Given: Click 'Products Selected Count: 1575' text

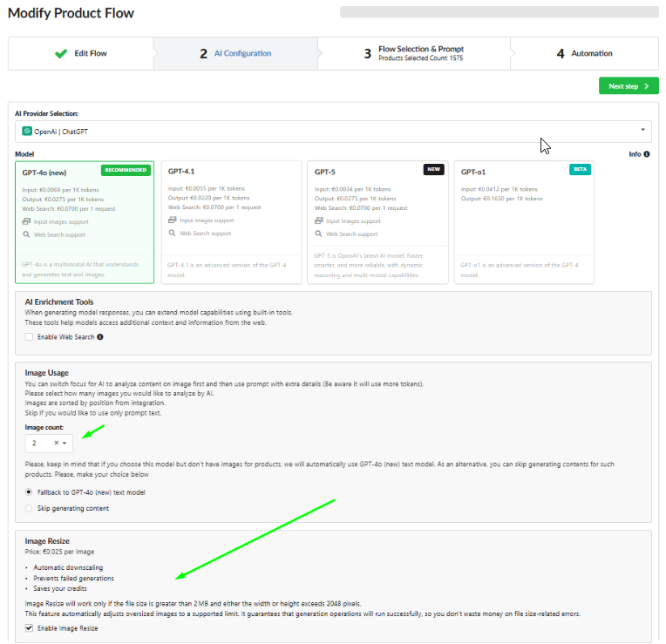Looking at the screenshot, I should (x=420, y=58).
